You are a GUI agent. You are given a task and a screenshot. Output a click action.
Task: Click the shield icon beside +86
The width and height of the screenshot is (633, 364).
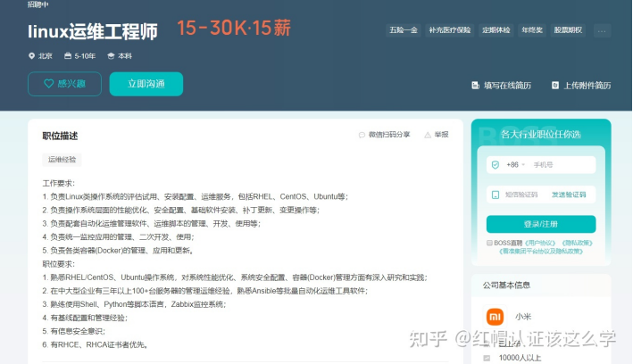496,165
